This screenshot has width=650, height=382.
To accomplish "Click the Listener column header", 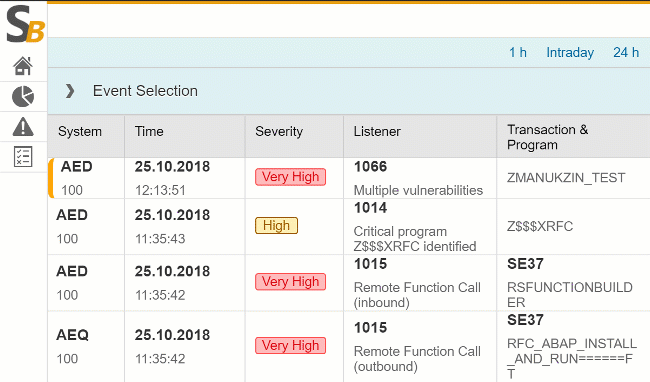I will pos(420,136).
